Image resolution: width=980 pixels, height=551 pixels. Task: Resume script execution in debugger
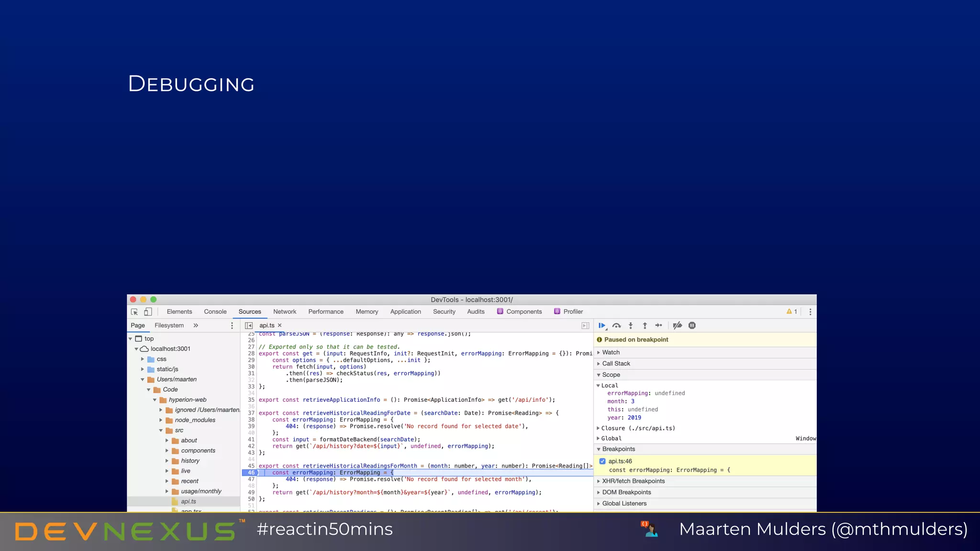[x=602, y=326]
